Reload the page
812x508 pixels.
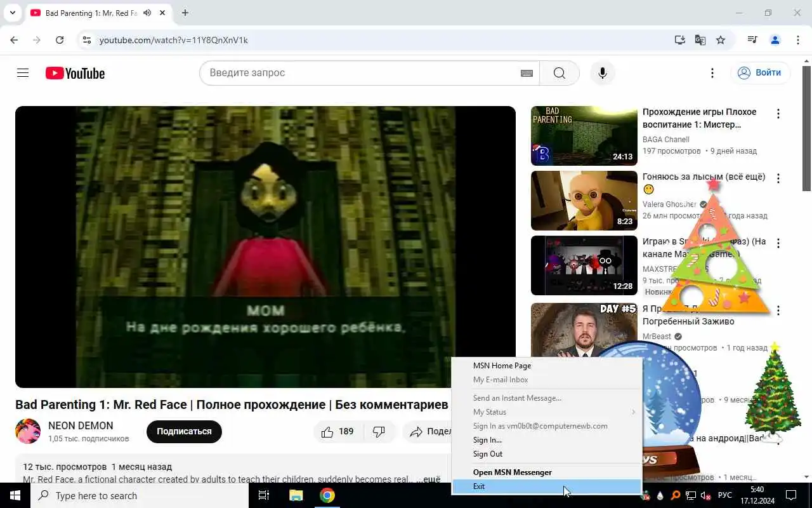pos(60,40)
